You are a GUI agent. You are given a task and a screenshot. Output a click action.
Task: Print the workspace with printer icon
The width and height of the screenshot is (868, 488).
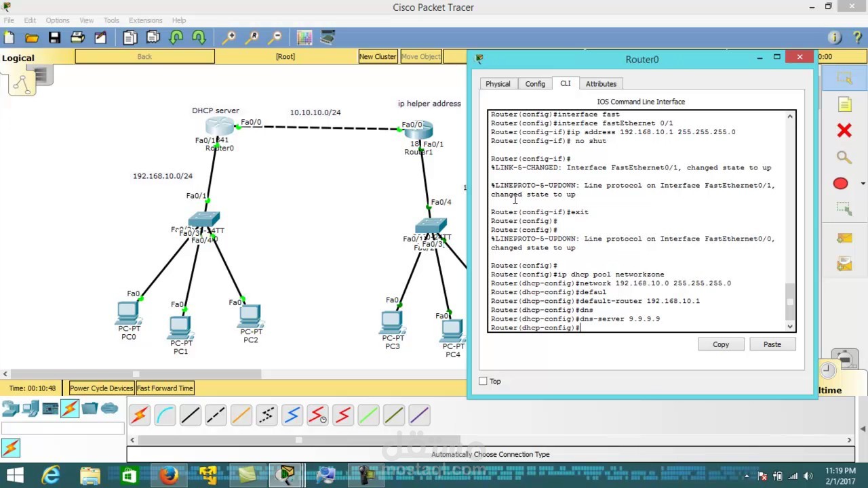pyautogui.click(x=77, y=37)
